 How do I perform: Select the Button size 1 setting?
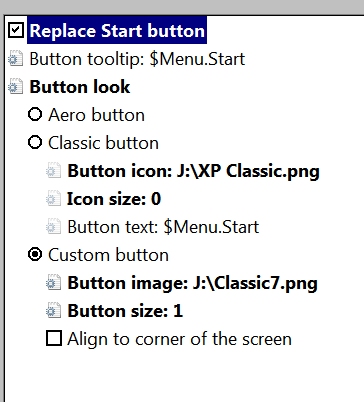click(125, 311)
